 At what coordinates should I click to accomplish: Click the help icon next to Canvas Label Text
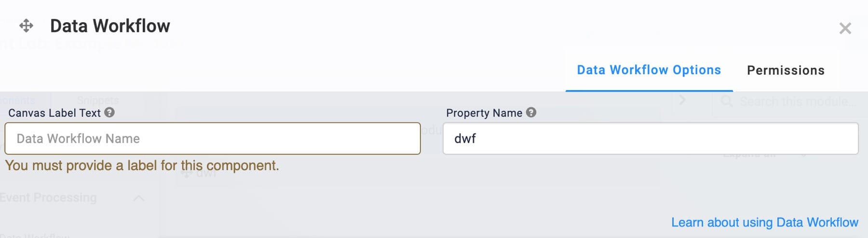pos(109,112)
